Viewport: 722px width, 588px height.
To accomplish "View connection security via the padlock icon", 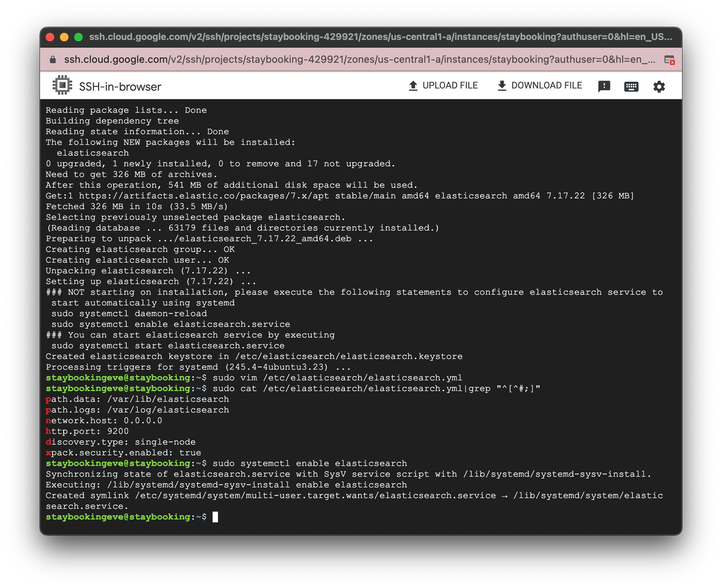I will pos(52,59).
